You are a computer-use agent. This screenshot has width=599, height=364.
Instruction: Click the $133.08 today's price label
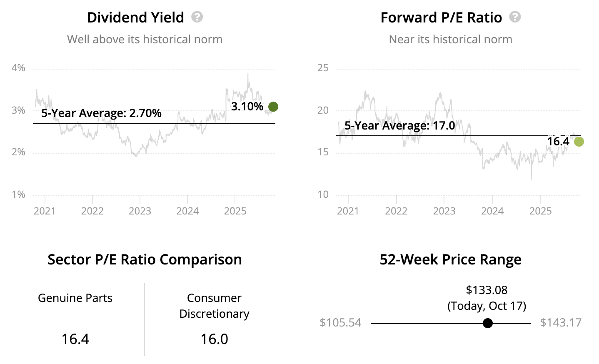point(487,290)
